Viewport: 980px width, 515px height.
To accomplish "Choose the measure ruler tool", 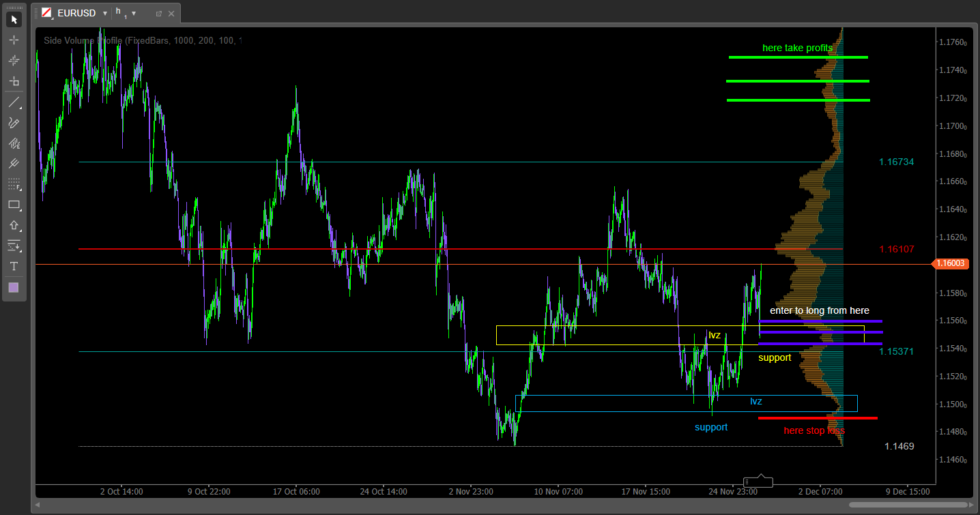I will coord(14,81).
